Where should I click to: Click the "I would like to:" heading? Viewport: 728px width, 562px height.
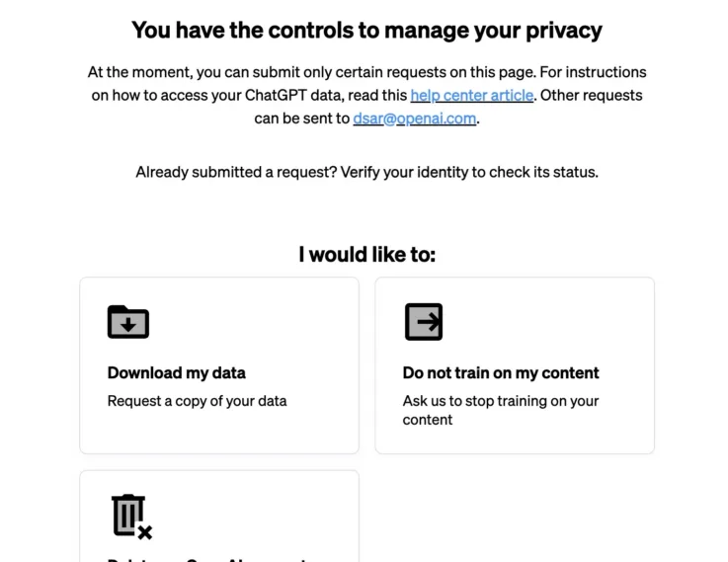tap(366, 255)
